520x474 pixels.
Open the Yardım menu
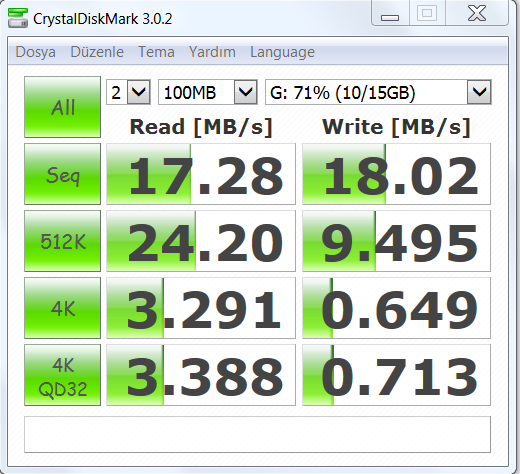(x=212, y=52)
